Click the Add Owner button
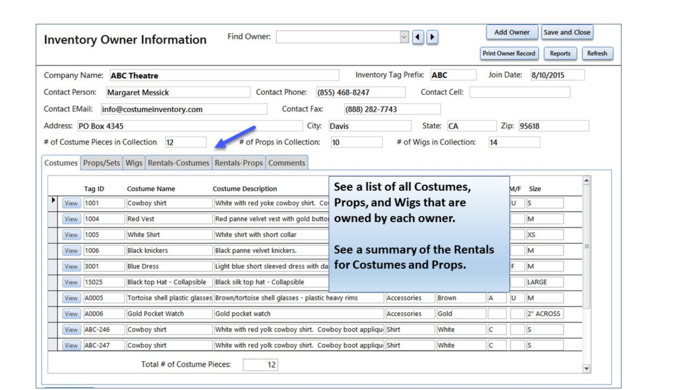This screenshot has height=390, width=693. (512, 32)
